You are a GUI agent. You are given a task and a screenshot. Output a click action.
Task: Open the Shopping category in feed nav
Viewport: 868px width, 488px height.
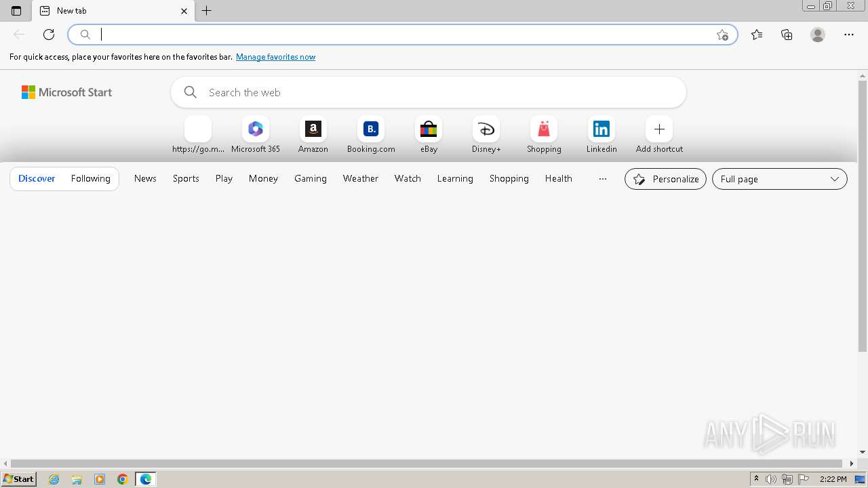[x=509, y=178]
